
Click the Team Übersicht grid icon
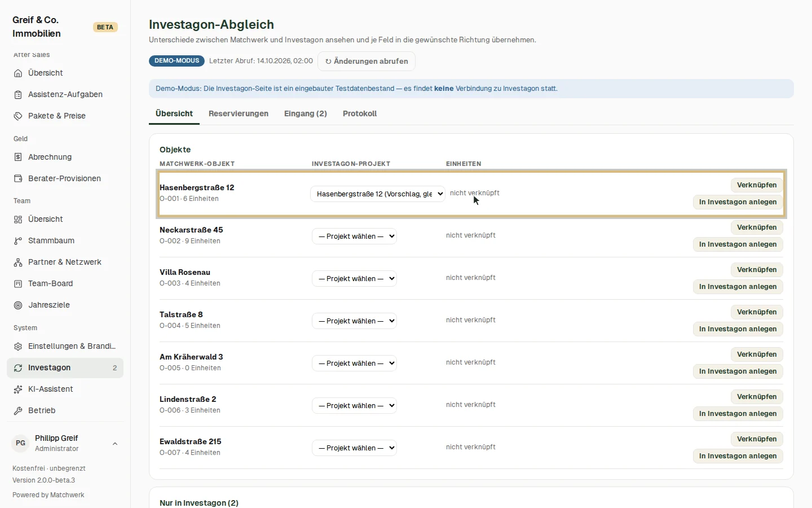point(18,220)
